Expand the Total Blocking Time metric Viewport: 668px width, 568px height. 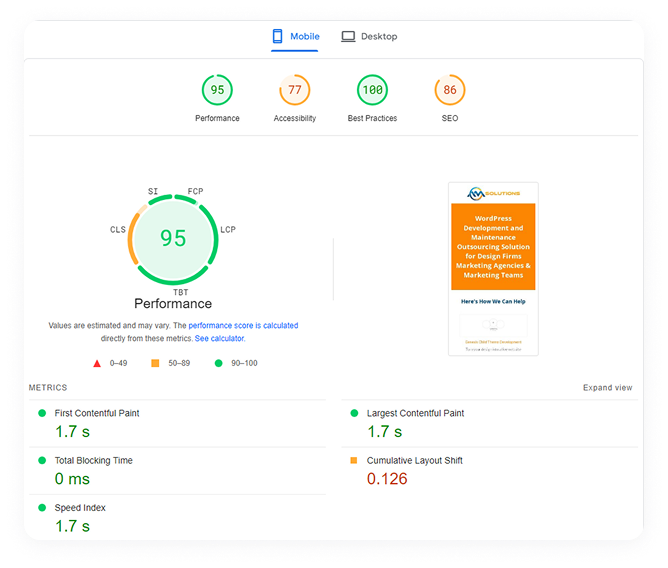[177, 471]
